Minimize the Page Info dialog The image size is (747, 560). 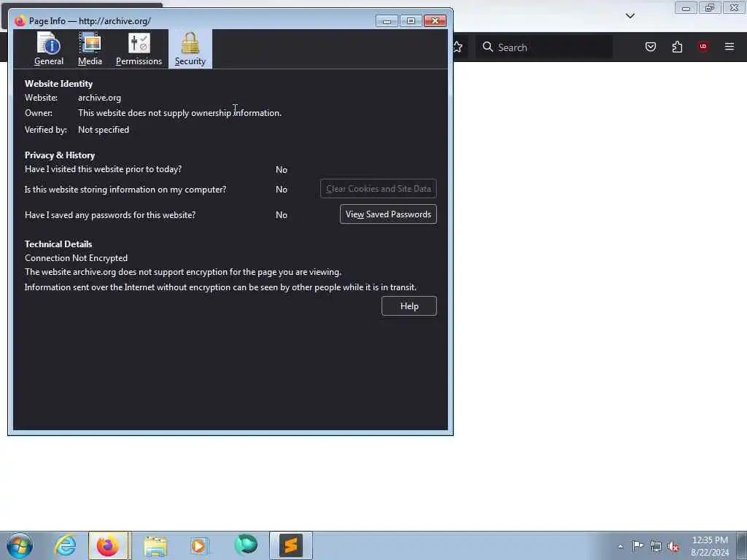click(x=387, y=21)
